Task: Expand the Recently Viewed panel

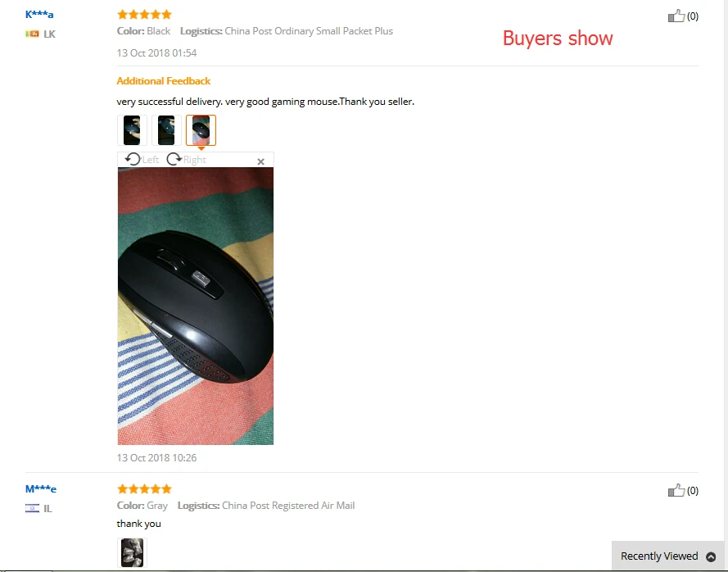Action: [667, 556]
